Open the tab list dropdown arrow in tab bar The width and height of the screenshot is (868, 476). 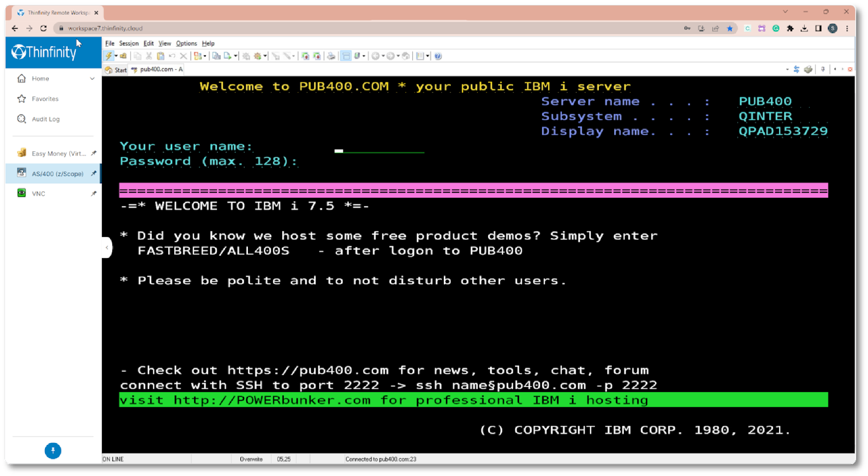point(787,69)
